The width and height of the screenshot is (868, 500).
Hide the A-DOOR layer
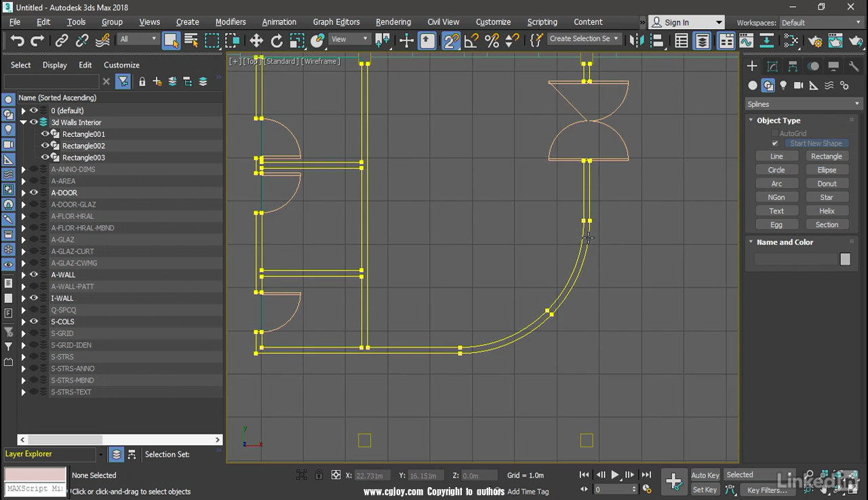coord(34,192)
